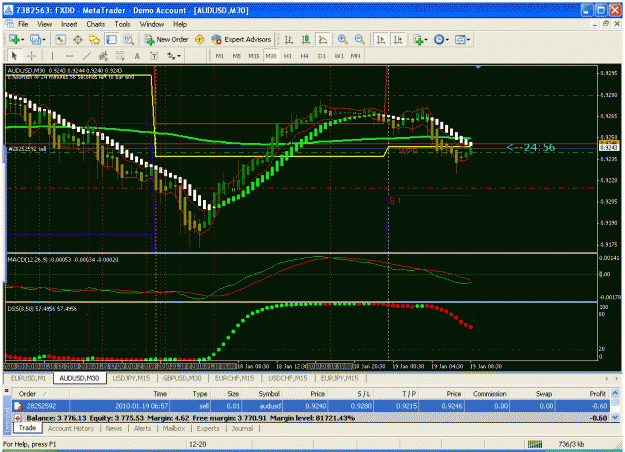Switch to line chart display

click(323, 39)
